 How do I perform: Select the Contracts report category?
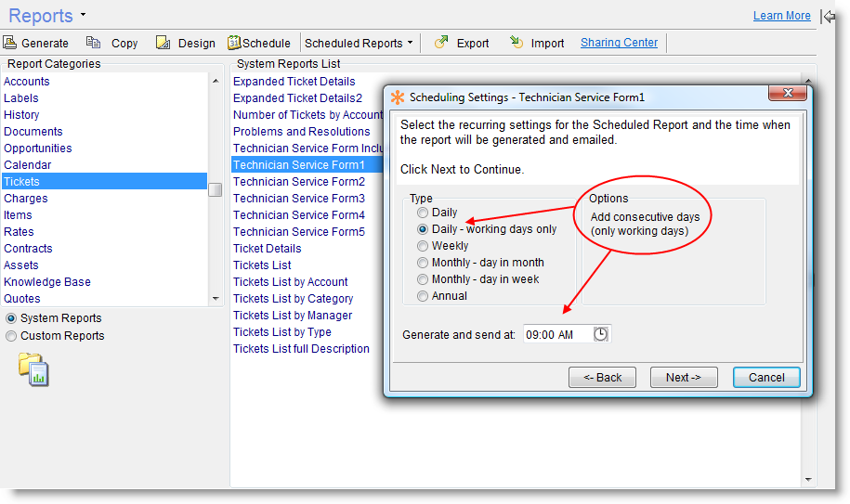pyautogui.click(x=28, y=249)
